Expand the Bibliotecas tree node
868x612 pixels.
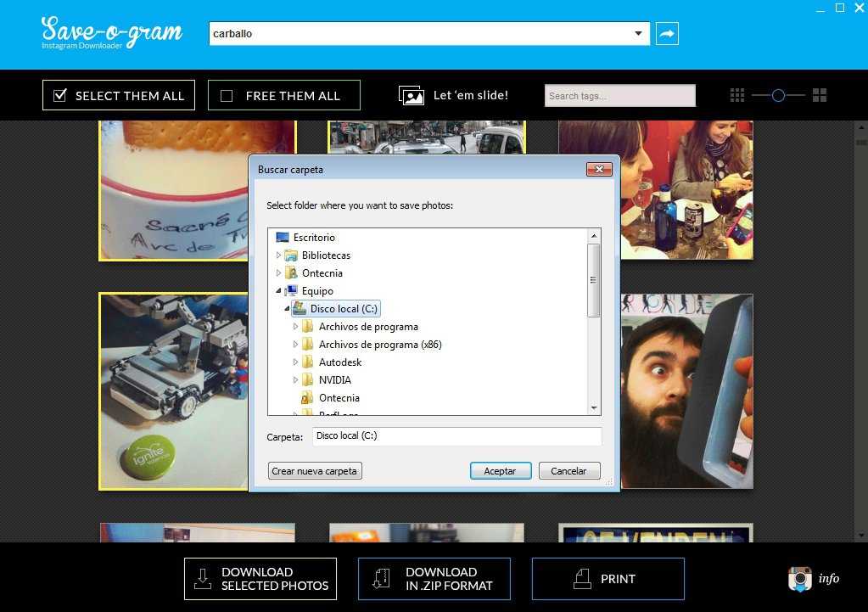pyautogui.click(x=278, y=255)
